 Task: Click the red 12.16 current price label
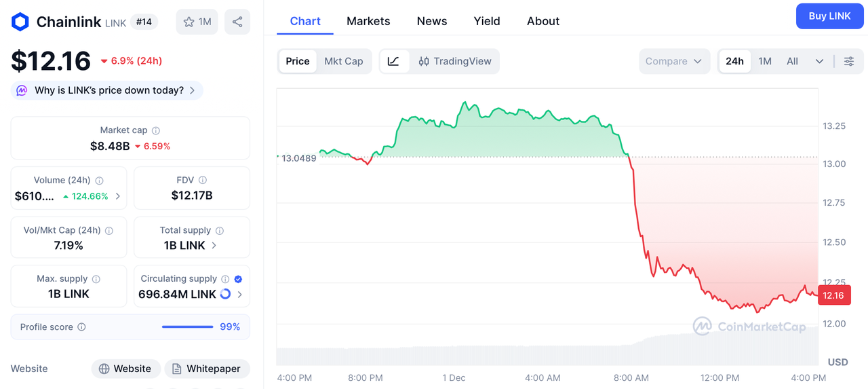click(x=833, y=295)
